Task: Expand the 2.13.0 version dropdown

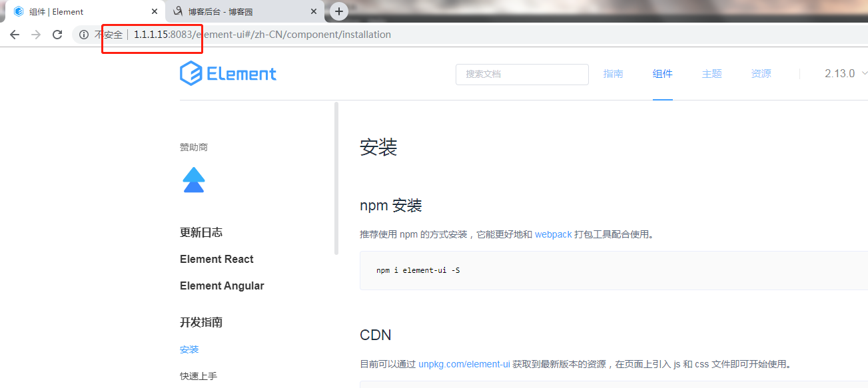Action: 846,74
